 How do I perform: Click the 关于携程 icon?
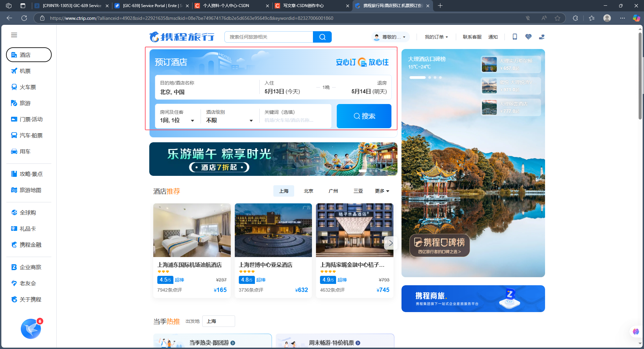(x=14, y=299)
